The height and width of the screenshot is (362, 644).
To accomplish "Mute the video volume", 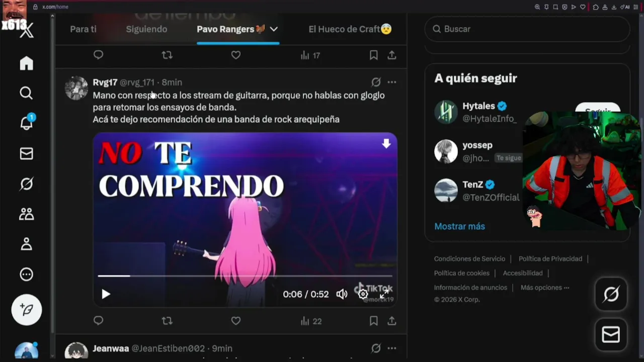I will (342, 294).
